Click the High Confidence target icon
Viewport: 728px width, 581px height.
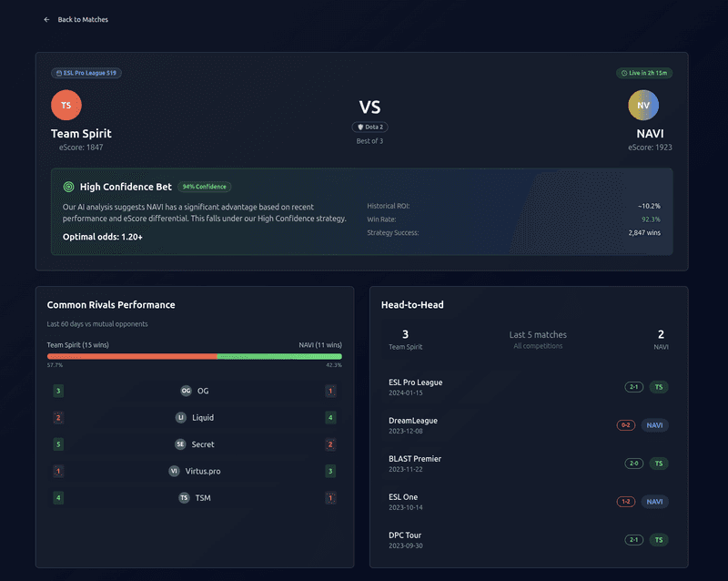click(x=69, y=187)
